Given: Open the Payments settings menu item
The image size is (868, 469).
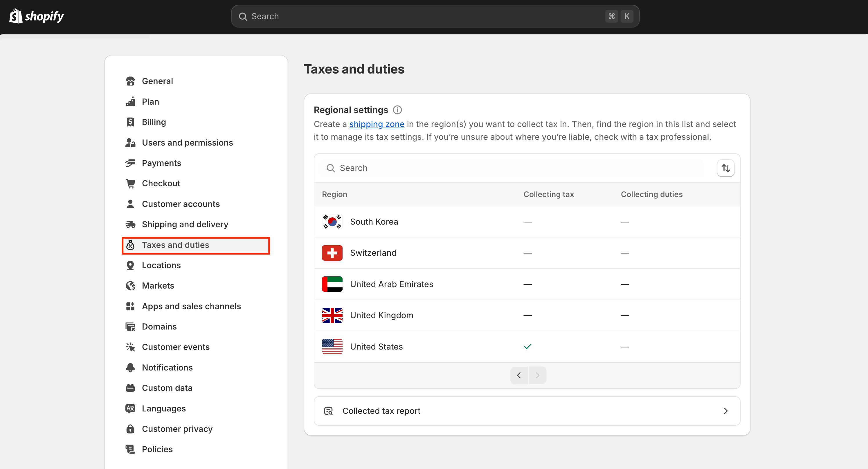Looking at the screenshot, I should click(x=161, y=163).
